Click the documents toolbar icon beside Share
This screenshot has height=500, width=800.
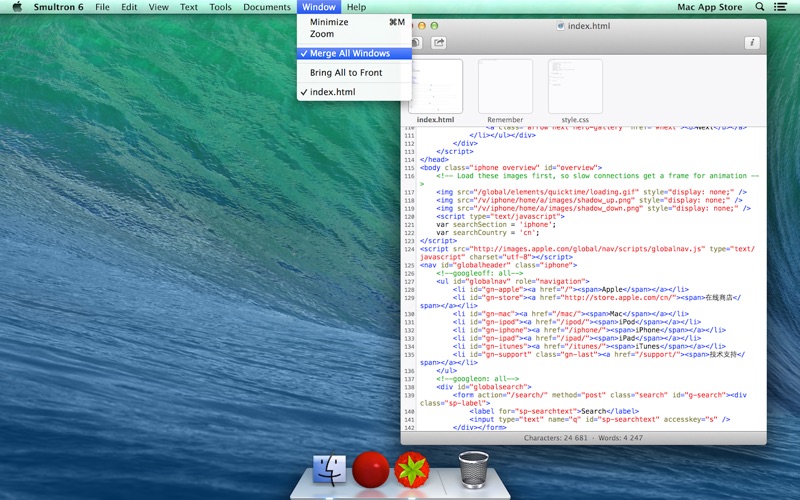(x=416, y=43)
